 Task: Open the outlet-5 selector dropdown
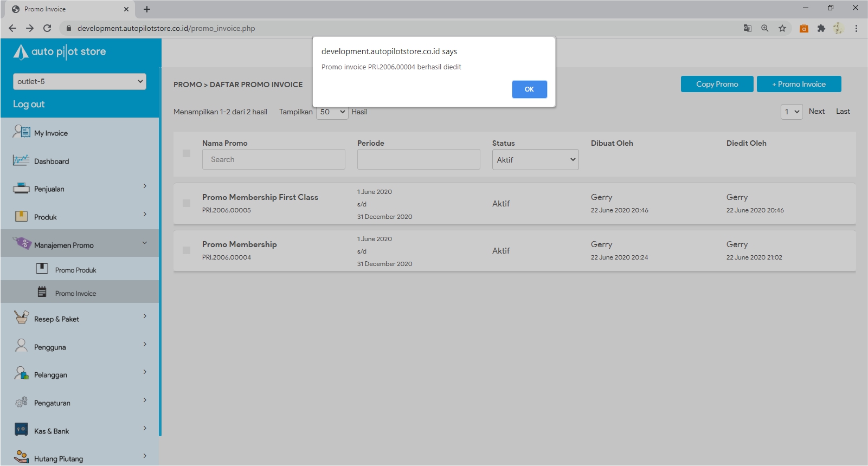(x=80, y=81)
